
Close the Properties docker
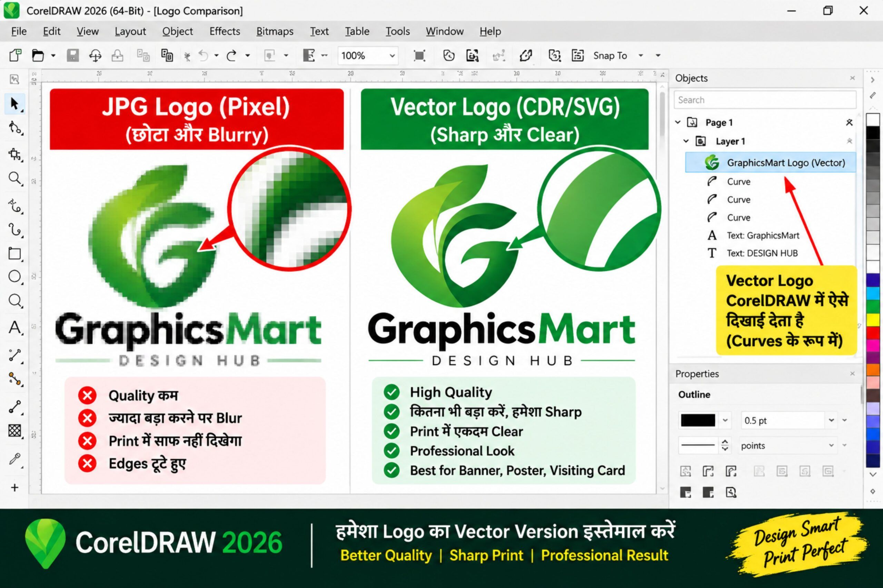pyautogui.click(x=852, y=374)
